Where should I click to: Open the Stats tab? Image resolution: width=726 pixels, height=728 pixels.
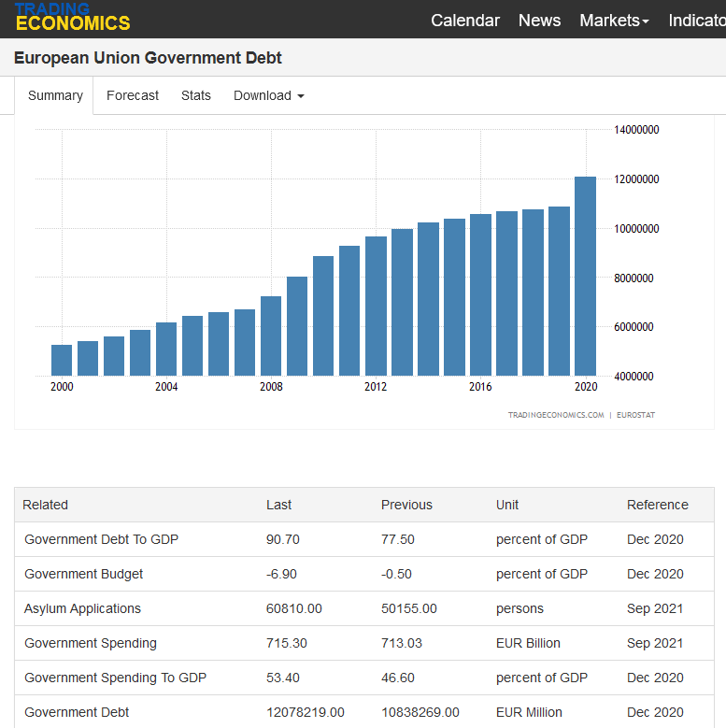[196, 96]
